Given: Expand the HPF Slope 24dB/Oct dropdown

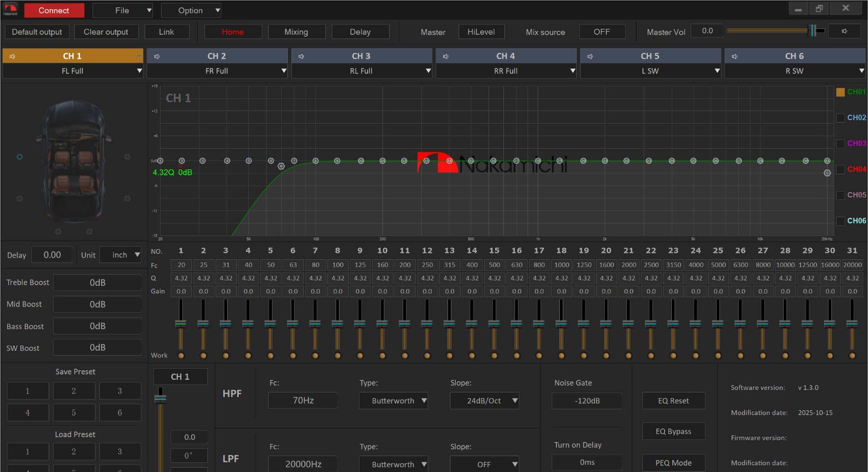Looking at the screenshot, I should tap(485, 401).
